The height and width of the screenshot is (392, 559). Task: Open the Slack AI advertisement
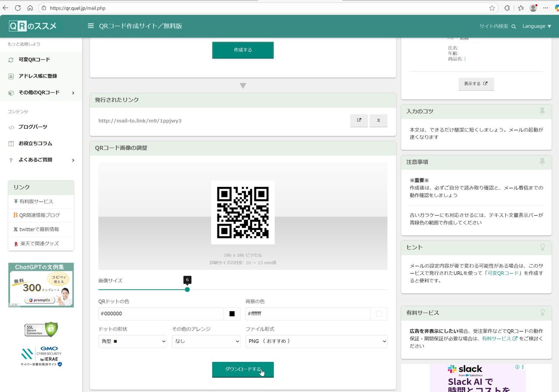tap(477, 378)
